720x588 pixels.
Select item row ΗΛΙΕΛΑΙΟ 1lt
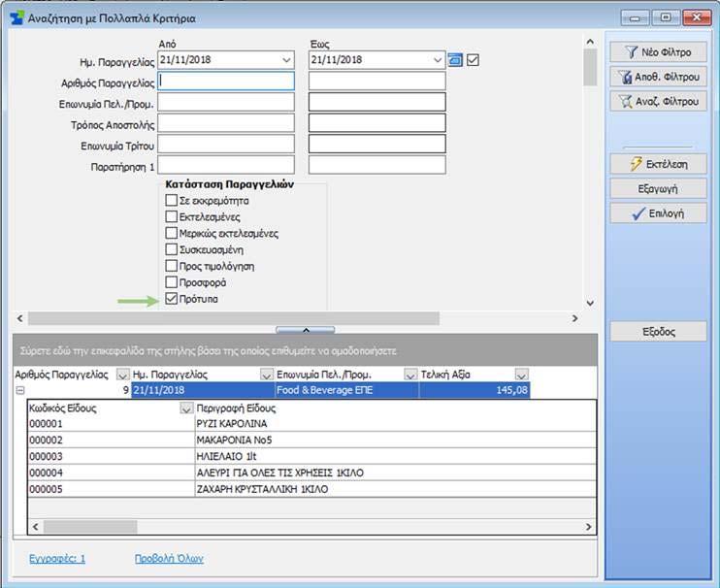click(x=311, y=456)
